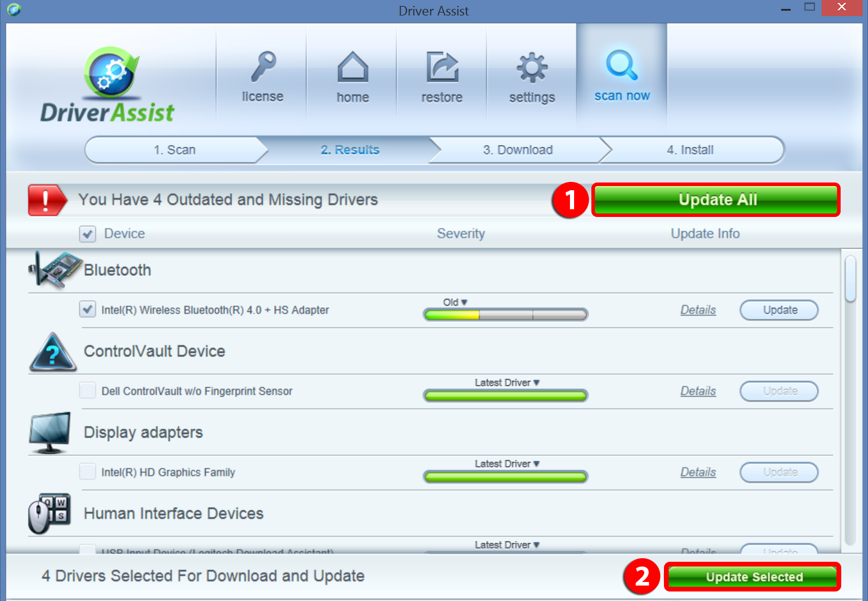Check the Dell ControlVault w/o Fingerprint Sensor box

(87, 391)
